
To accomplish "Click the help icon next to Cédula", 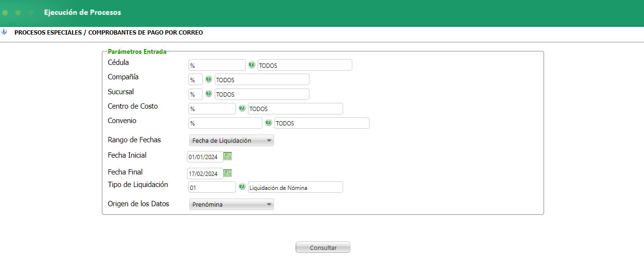I will coord(251,65).
